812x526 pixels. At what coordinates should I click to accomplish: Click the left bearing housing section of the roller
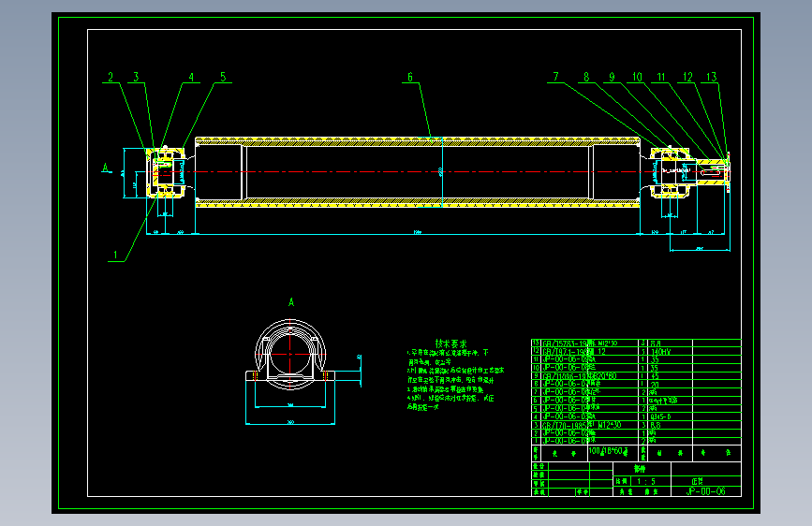[165, 173]
